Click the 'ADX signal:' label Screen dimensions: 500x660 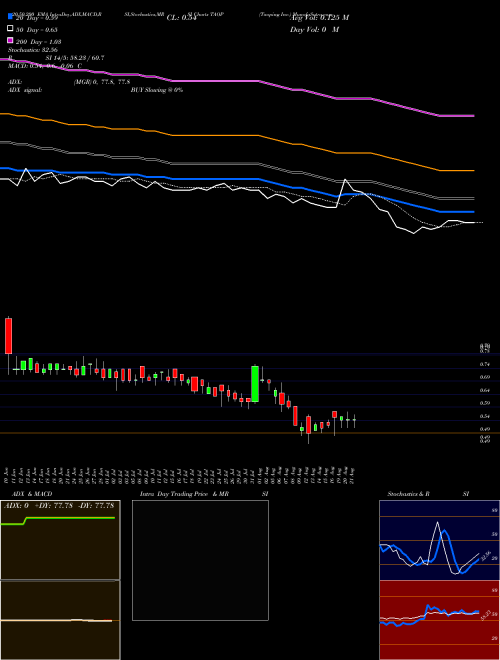pyautogui.click(x=25, y=90)
